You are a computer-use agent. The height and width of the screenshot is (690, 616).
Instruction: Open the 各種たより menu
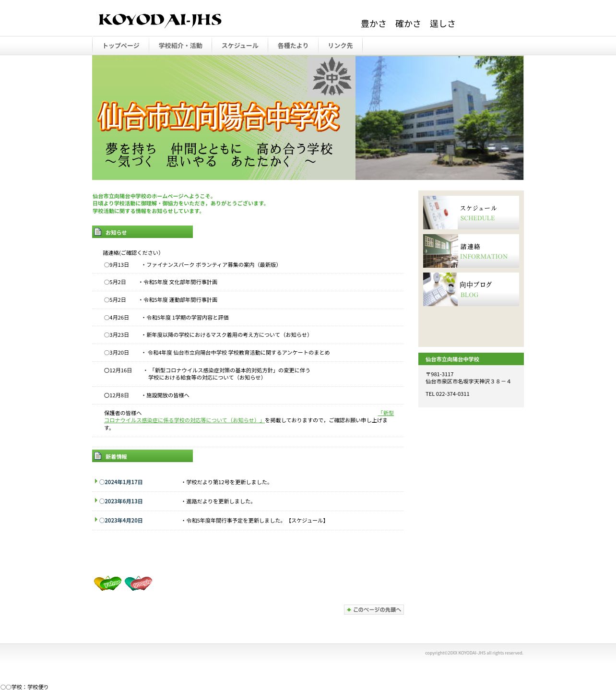(293, 46)
